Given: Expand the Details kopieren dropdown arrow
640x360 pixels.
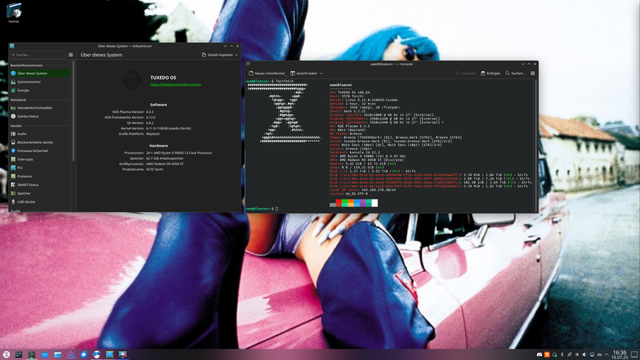Looking at the screenshot, I should 236,55.
